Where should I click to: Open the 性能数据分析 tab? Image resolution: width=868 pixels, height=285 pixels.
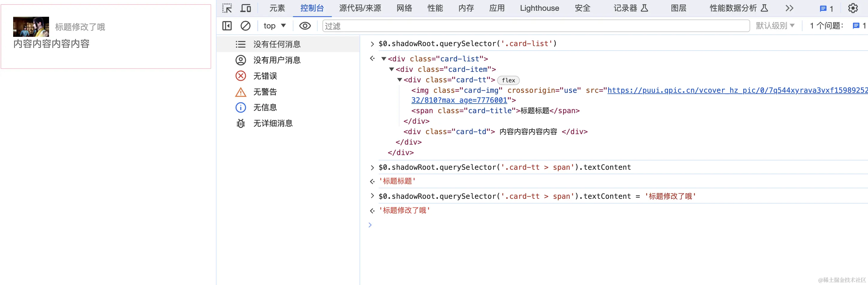[739, 8]
